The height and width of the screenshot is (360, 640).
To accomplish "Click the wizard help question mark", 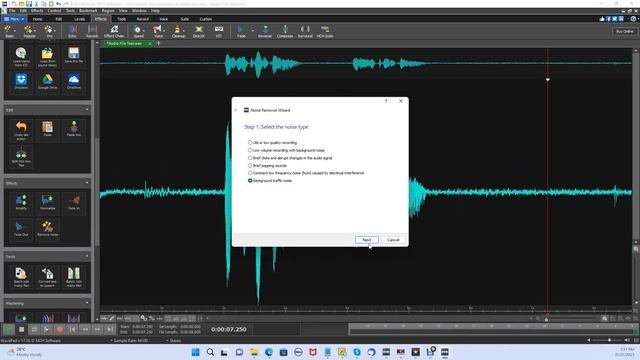I will 386,101.
